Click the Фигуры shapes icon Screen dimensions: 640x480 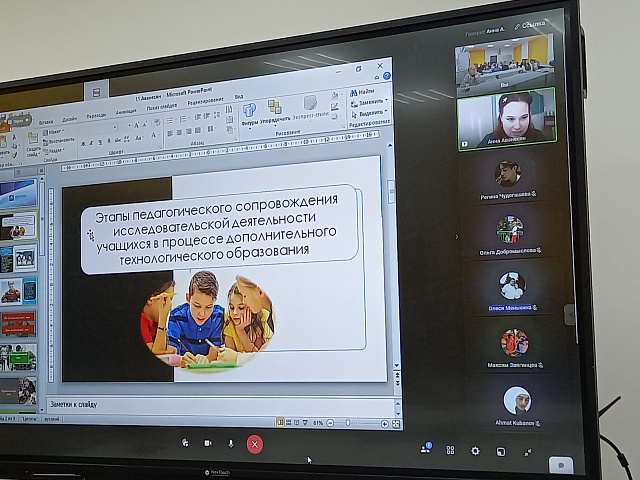pos(249,112)
